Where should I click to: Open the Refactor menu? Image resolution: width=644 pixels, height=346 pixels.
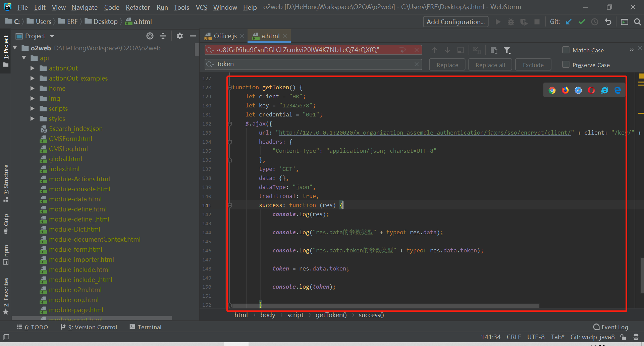point(138,7)
